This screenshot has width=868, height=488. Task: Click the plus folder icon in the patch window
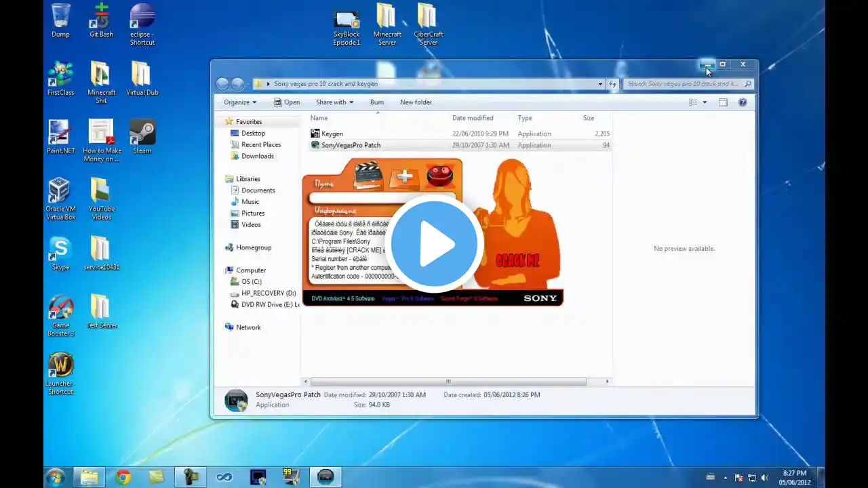click(x=404, y=177)
